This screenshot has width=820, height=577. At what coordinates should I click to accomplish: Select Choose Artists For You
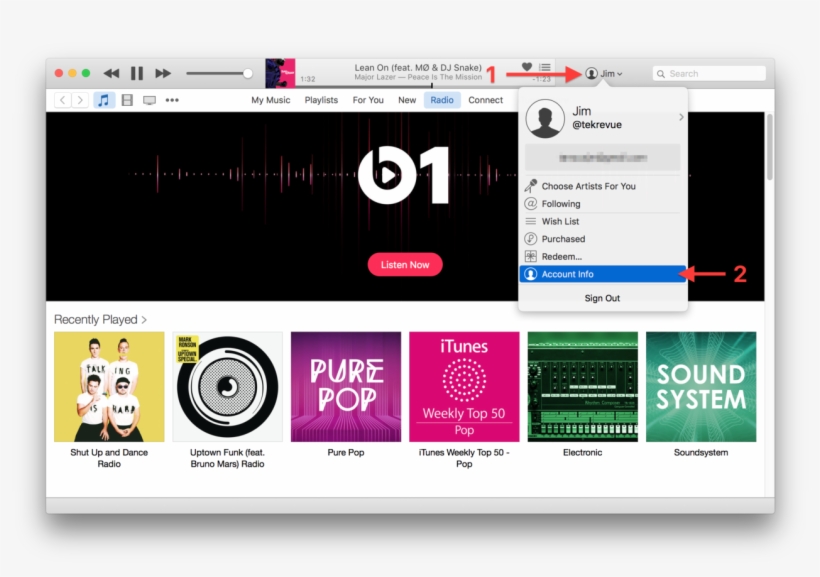pos(603,186)
